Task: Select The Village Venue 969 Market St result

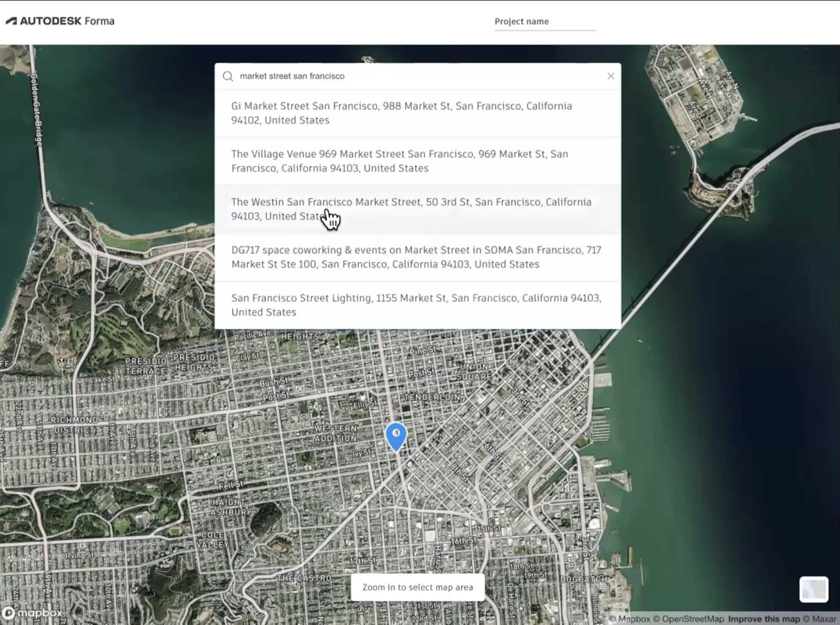Action: (418, 161)
